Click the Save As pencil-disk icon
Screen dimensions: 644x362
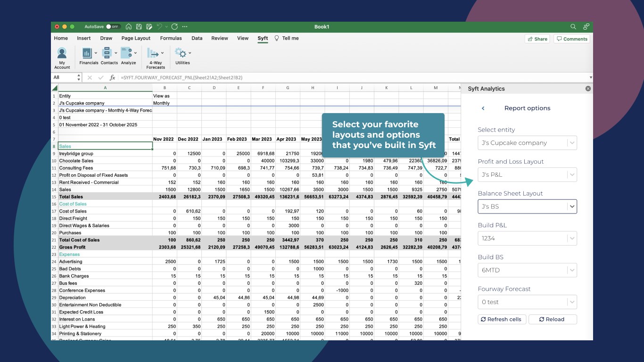[149, 27]
